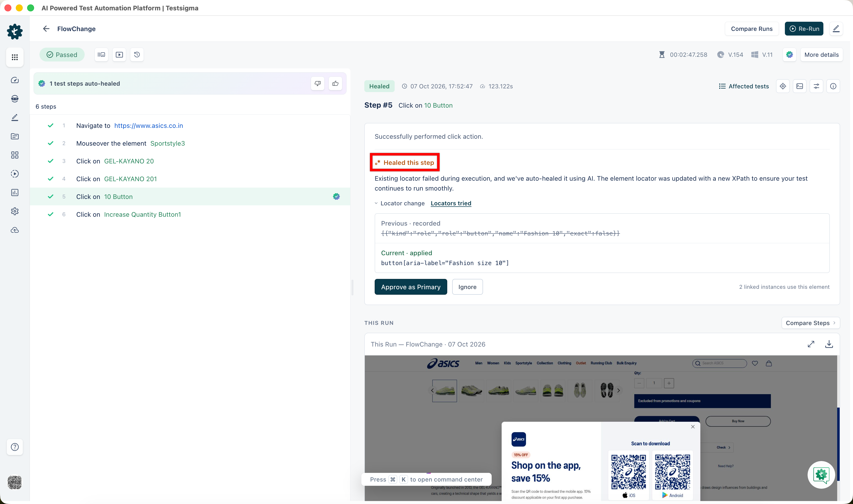Open the https://www.asics.co.in link
This screenshot has height=504, width=853.
click(148, 126)
